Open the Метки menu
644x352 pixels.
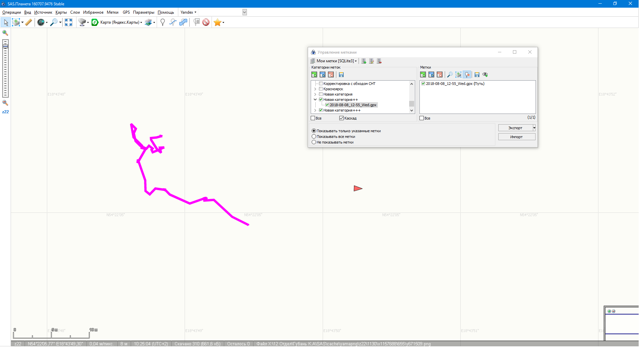tap(112, 12)
